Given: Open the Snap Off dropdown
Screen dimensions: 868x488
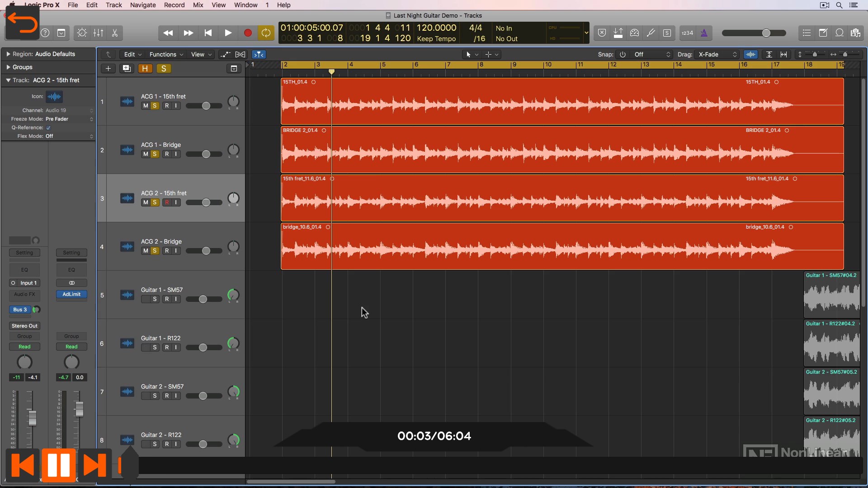Looking at the screenshot, I should [x=652, y=55].
